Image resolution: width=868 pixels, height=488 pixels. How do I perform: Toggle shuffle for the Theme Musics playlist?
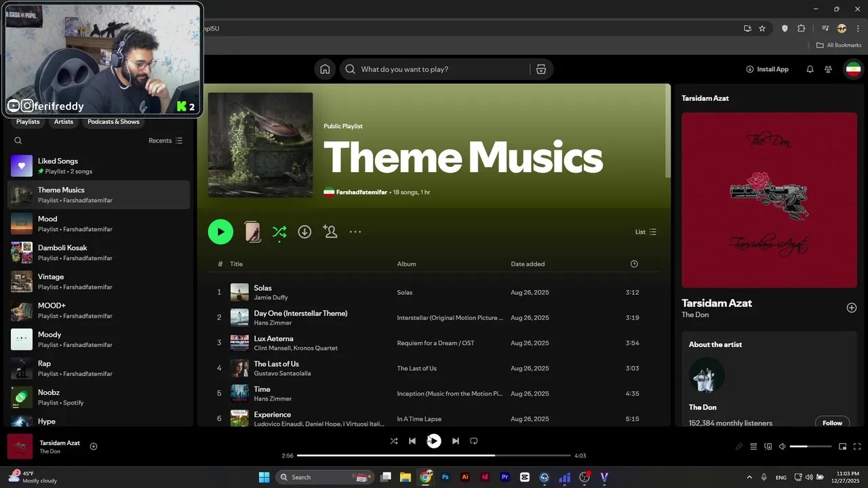279,232
